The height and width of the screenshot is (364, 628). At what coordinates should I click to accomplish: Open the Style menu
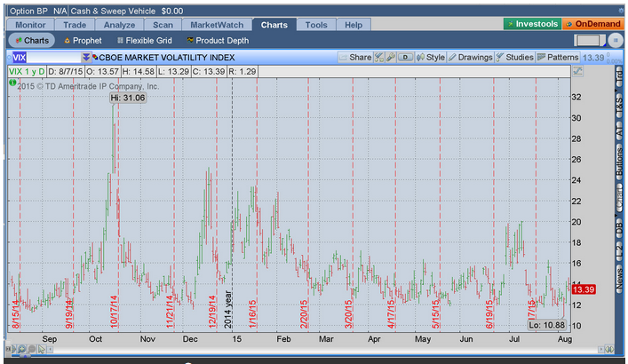click(x=431, y=57)
